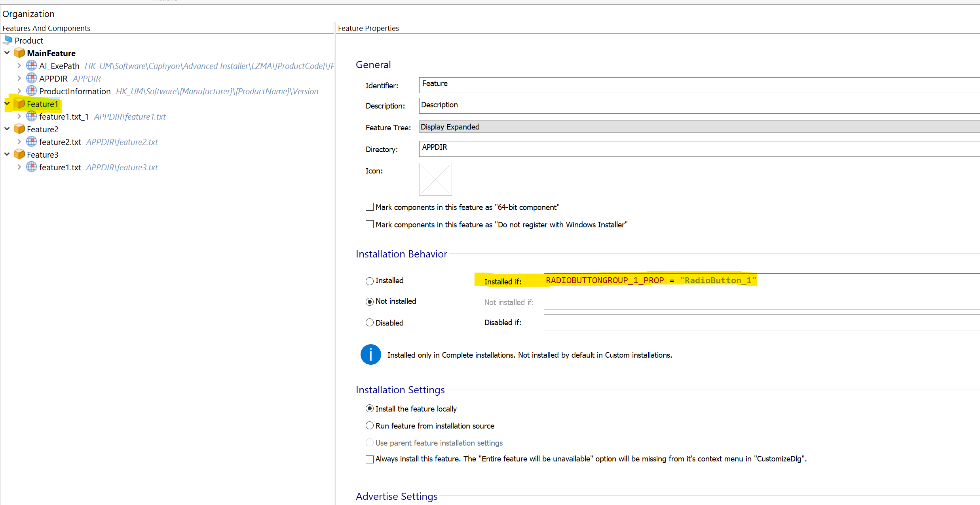Click the Product computer icon
Viewport: 980px width, 505px height.
(x=8, y=40)
